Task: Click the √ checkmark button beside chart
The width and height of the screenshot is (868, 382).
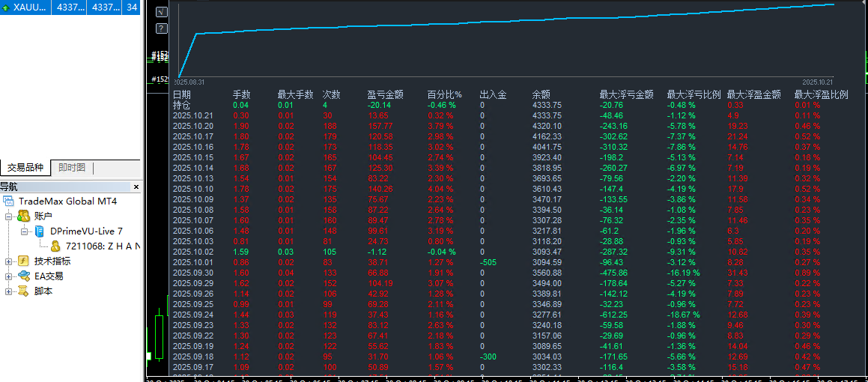Action: coord(161,12)
